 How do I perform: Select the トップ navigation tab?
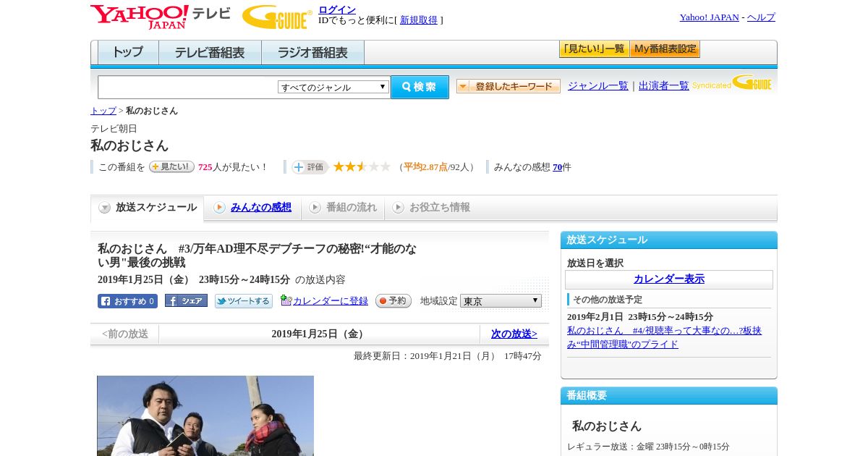(128, 53)
